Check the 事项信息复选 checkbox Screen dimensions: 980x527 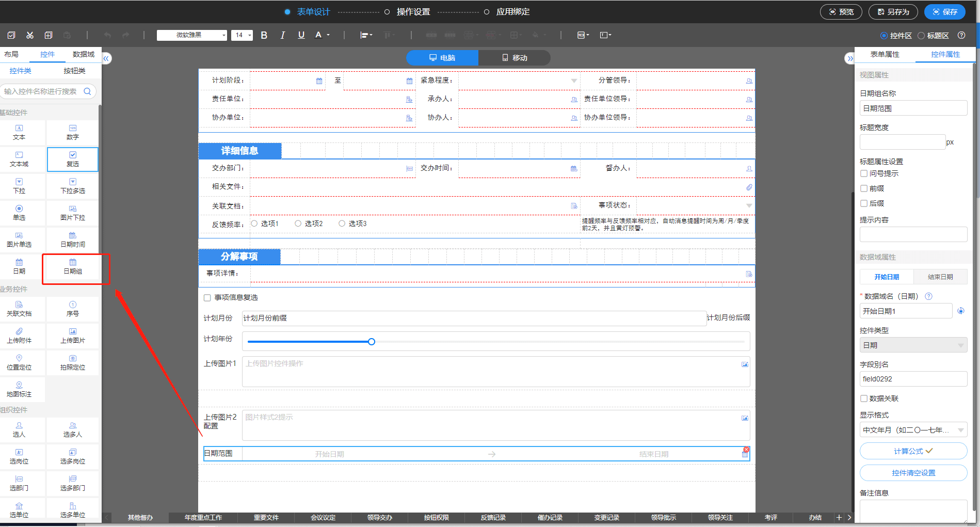click(x=207, y=298)
